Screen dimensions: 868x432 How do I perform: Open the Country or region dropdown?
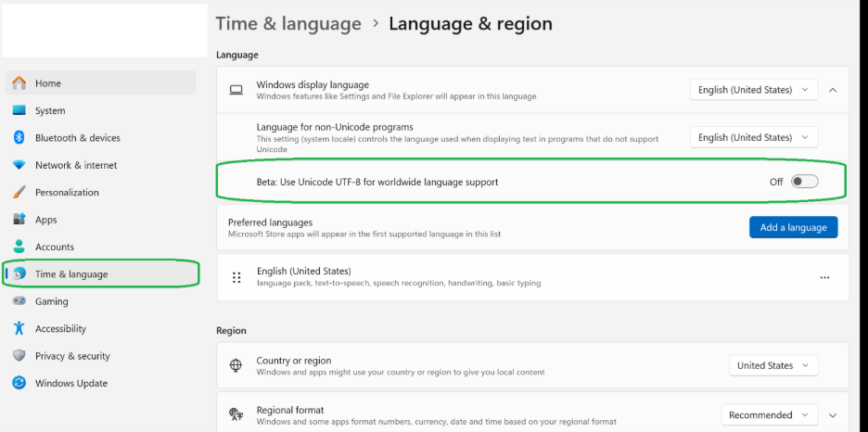773,365
